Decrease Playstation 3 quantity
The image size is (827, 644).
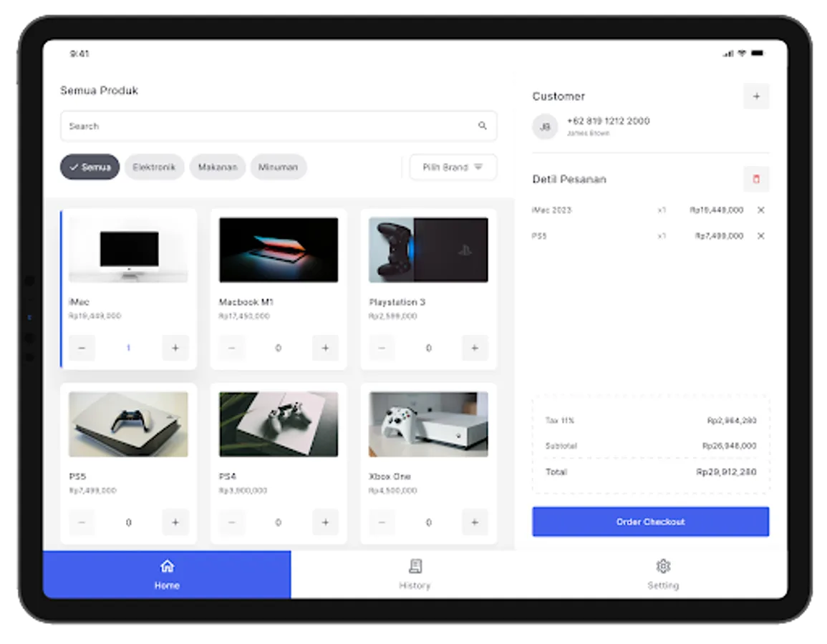point(382,348)
